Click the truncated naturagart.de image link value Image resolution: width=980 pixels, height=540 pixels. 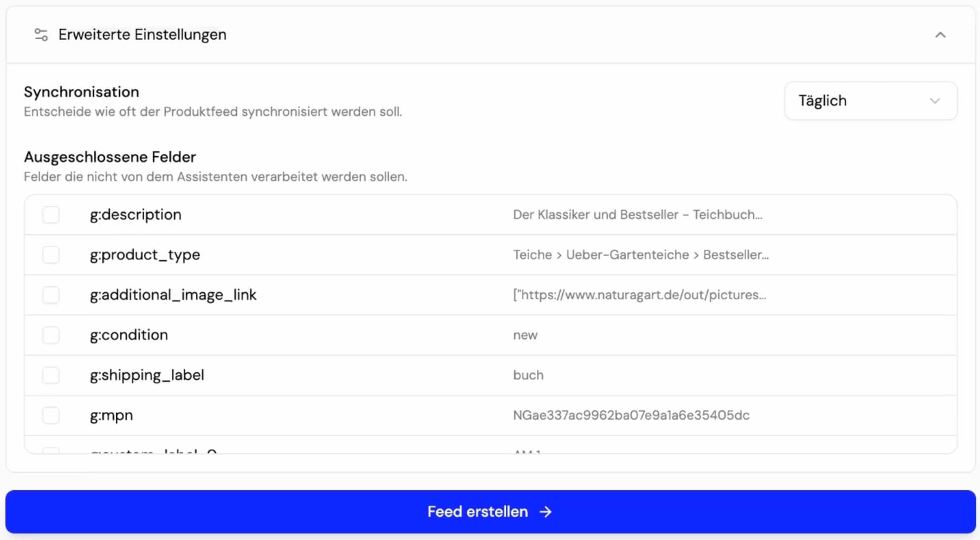639,294
